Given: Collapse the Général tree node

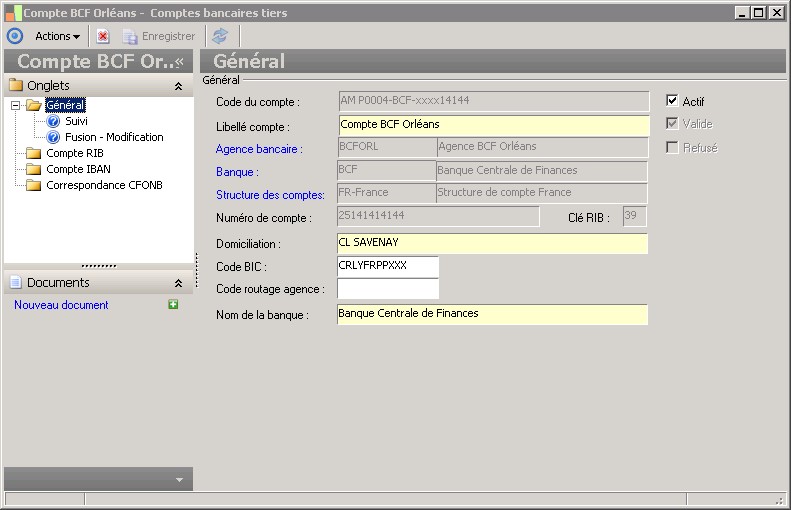Looking at the screenshot, I should (x=15, y=105).
